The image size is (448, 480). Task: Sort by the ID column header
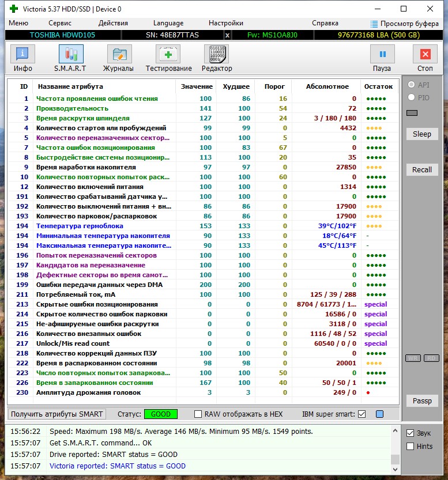click(x=24, y=86)
